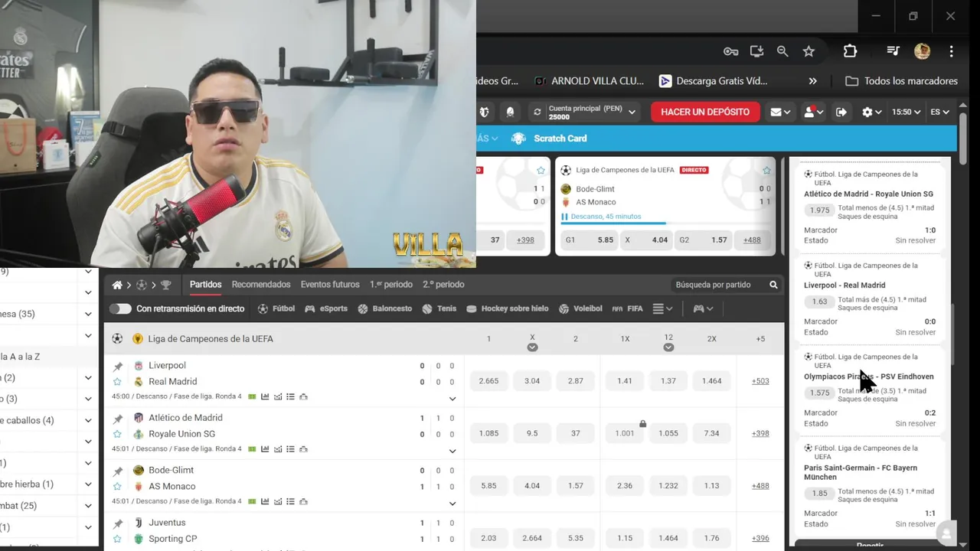Open the Scratch Card menu item
The height and width of the screenshot is (551, 980).
coord(560,139)
